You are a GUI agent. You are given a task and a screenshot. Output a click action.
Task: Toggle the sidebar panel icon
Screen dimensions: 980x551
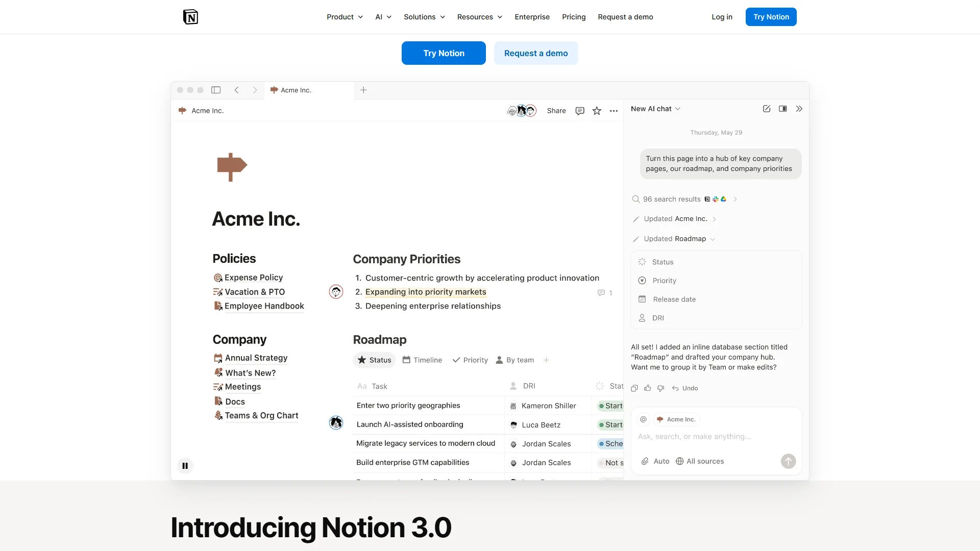[x=216, y=90]
